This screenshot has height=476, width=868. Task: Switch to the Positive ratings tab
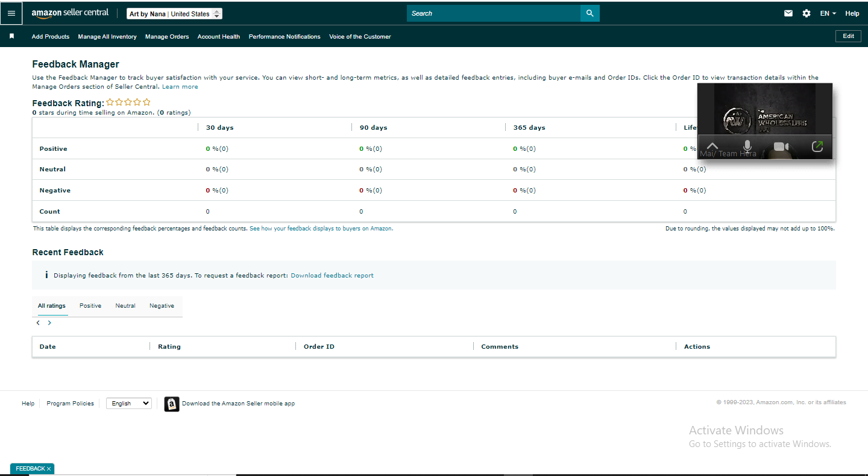(90, 306)
